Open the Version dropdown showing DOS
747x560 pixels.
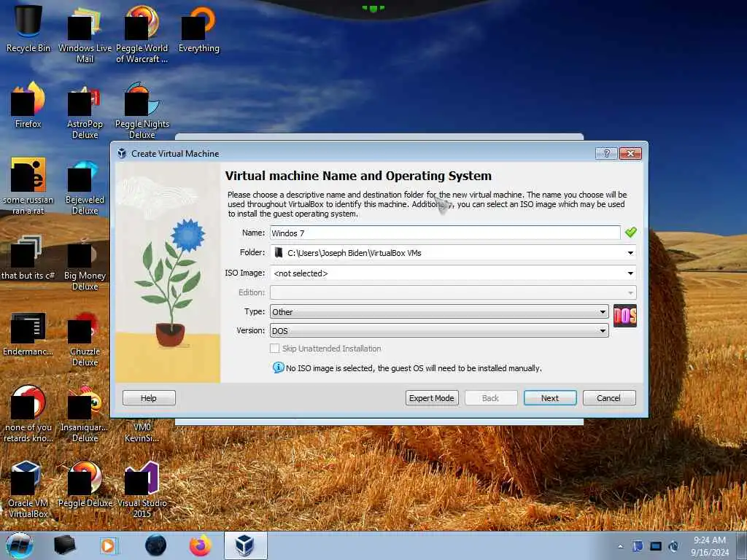(x=439, y=330)
